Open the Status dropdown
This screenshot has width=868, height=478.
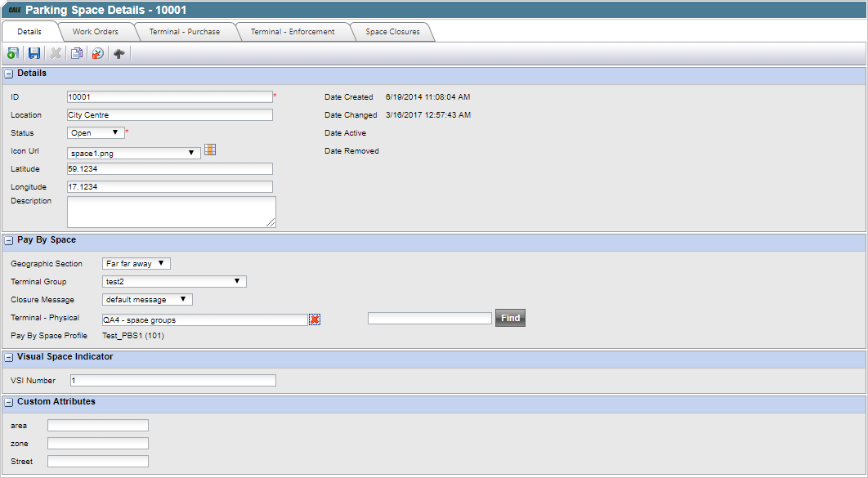[96, 132]
